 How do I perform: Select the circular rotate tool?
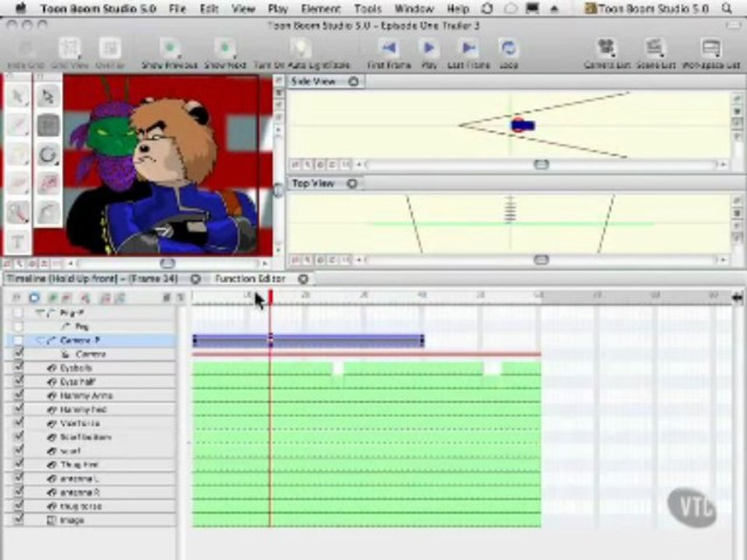(x=48, y=155)
